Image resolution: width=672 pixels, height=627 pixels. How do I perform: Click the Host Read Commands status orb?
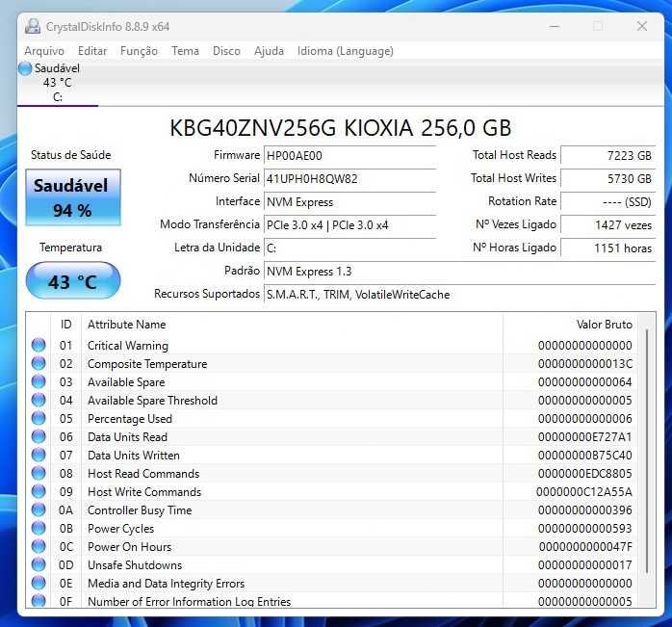pos(39,474)
